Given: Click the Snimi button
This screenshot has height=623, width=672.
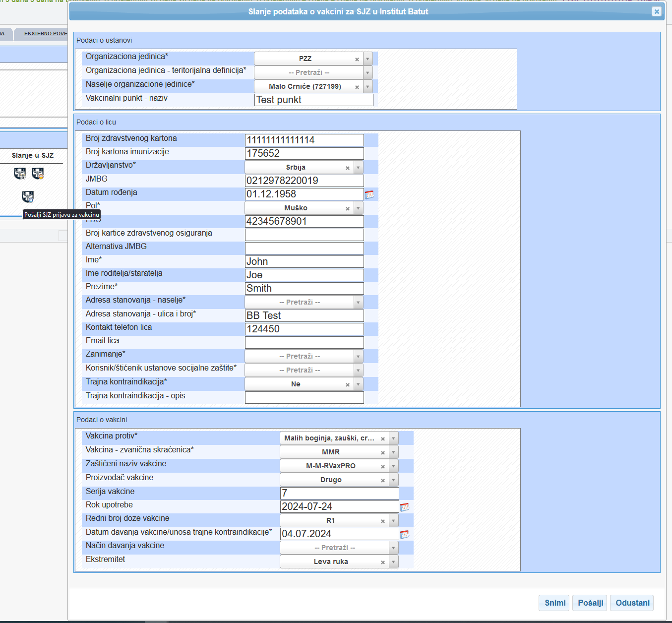Looking at the screenshot, I should [554, 603].
